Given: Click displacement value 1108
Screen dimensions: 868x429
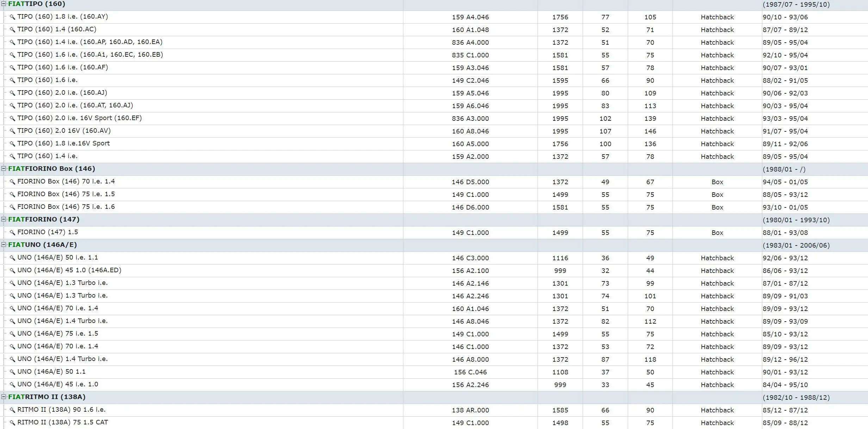Looking at the screenshot, I should click(x=560, y=372).
